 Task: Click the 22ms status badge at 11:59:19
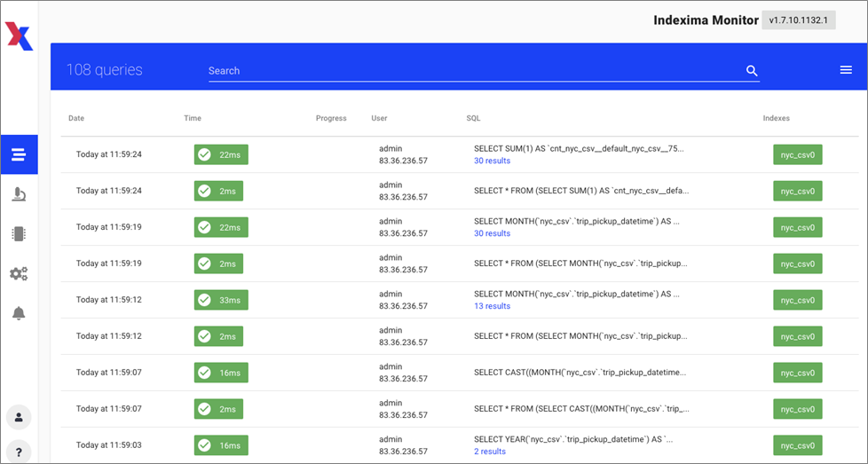click(x=221, y=227)
